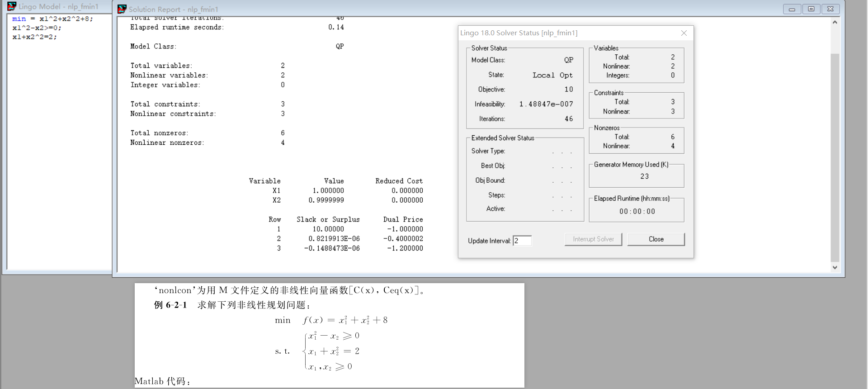Screen dimensions: 868x389
Task: Click the objective line starting with 'min' in Lingo Model
Action: [x=52, y=19]
